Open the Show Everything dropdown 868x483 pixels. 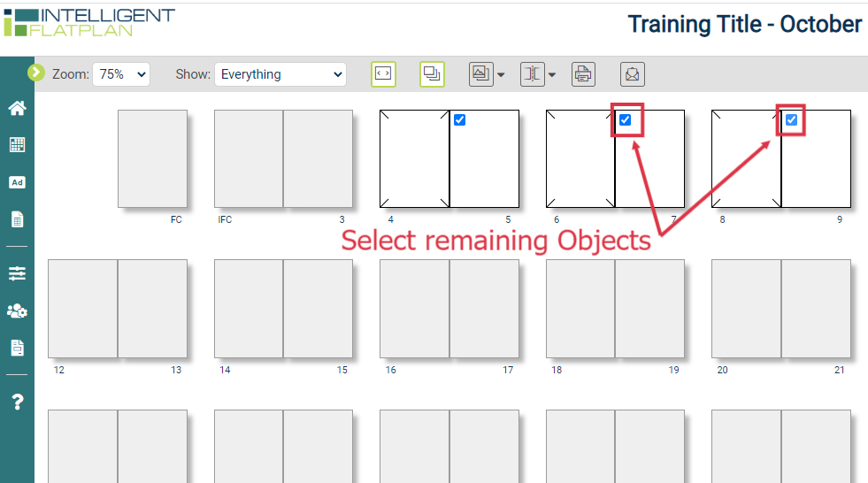(x=280, y=74)
